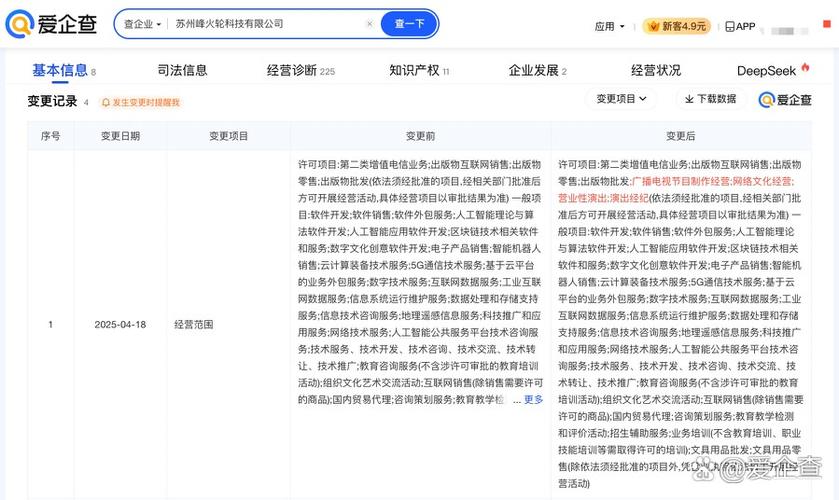The width and height of the screenshot is (839, 500).
Task: Go to the 经营状况 tab
Action: [656, 70]
